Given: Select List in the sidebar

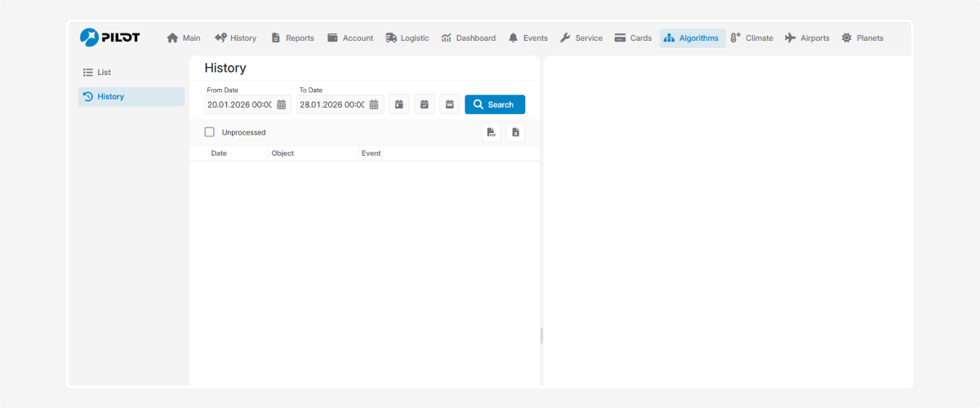Looking at the screenshot, I should 103,73.
